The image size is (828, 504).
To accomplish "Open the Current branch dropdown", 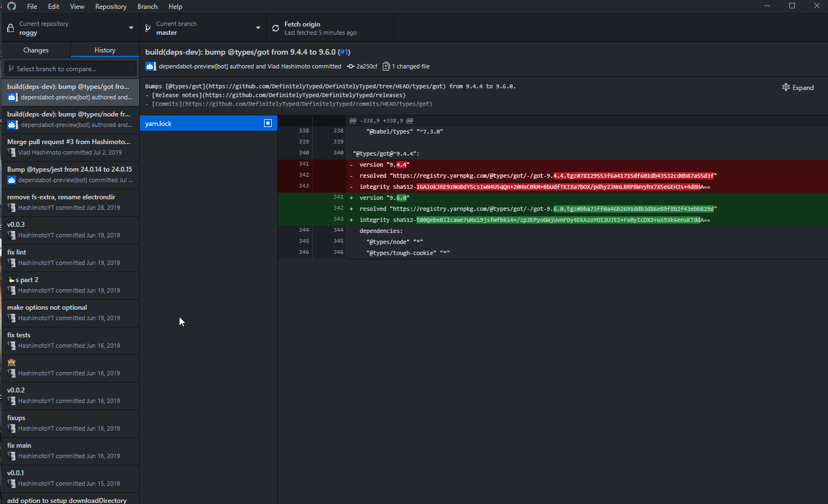I will click(203, 28).
